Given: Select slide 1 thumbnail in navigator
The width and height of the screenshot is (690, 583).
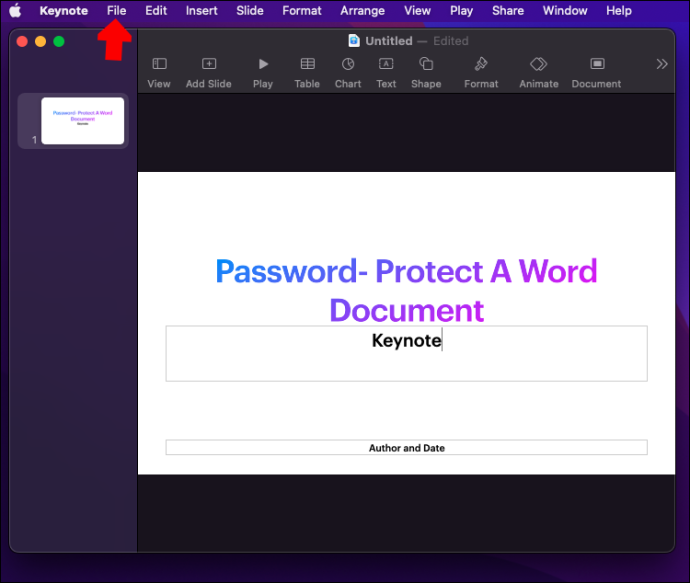Looking at the screenshot, I should coord(83,121).
